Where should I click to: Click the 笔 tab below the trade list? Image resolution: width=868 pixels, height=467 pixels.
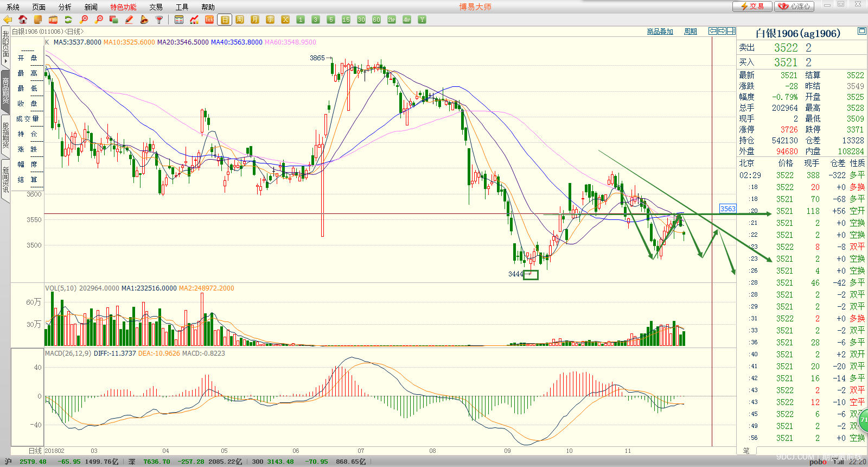coord(746,451)
